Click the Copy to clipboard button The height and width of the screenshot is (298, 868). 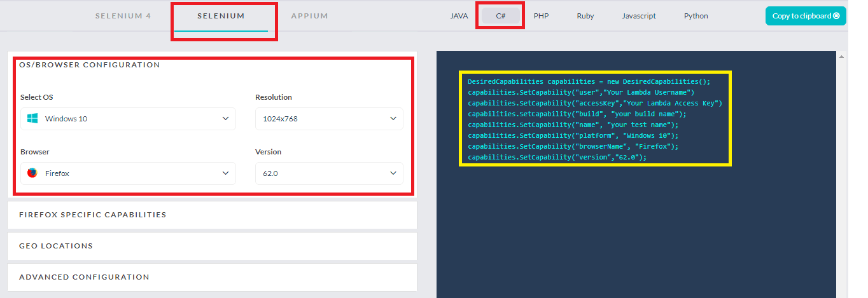click(x=806, y=16)
